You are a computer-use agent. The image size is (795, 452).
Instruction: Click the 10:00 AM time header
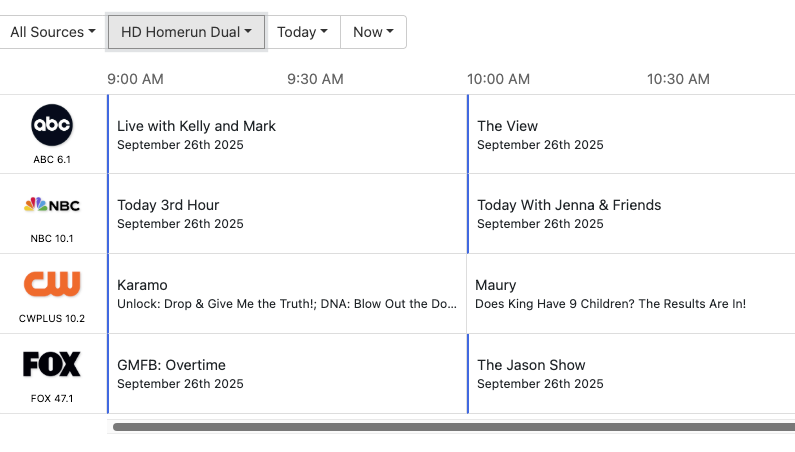[498, 79]
